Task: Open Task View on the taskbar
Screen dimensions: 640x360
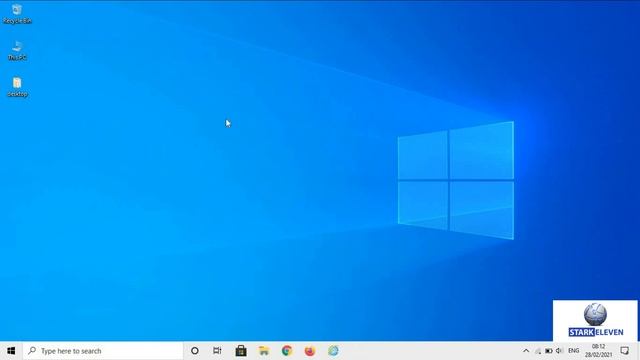Action: point(217,351)
